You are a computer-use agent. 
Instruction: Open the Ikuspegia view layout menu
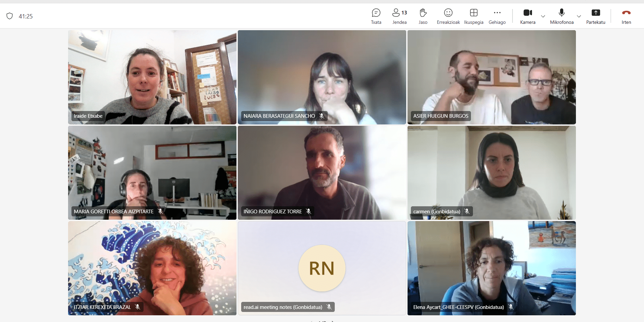coord(474,16)
